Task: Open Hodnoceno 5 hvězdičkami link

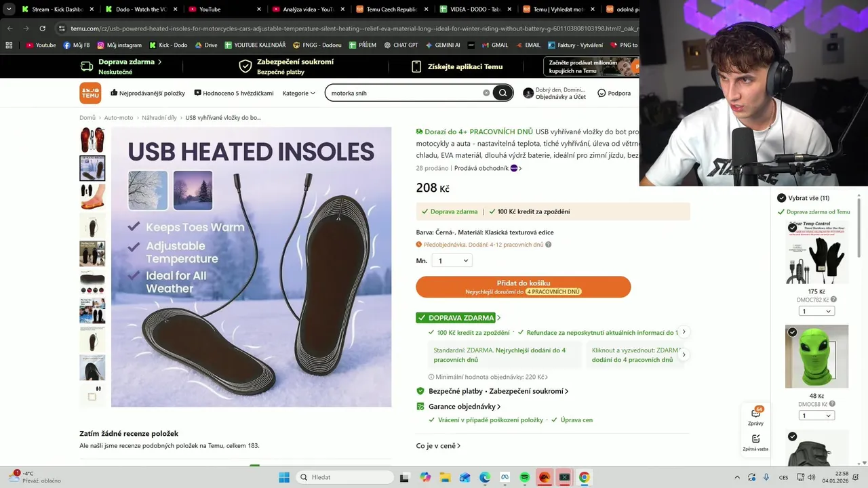Action: click(234, 93)
